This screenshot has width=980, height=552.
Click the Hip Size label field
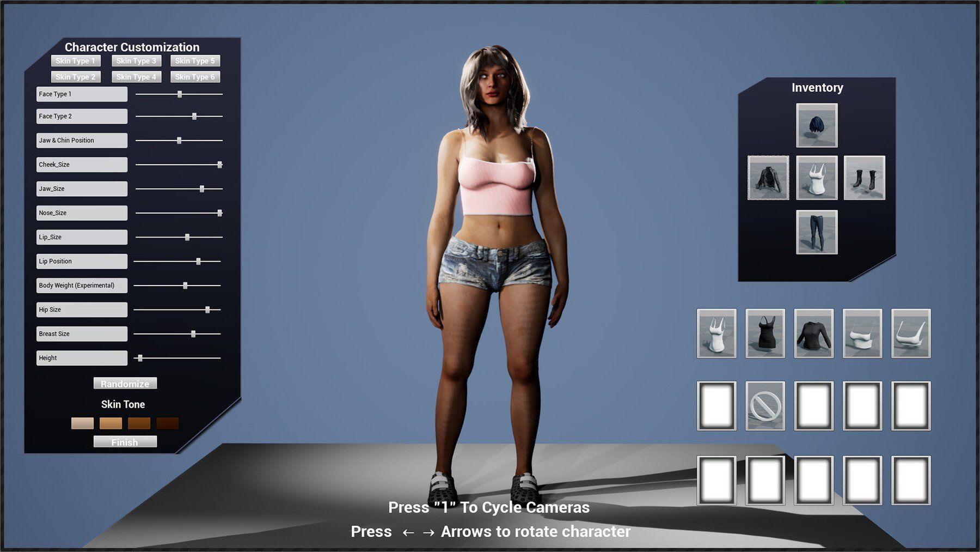[x=82, y=310]
